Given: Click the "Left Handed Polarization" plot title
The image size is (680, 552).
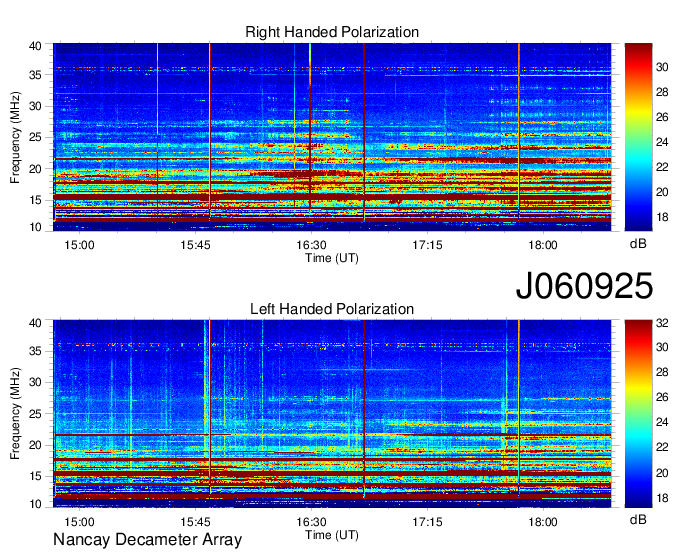Looking at the screenshot, I should tap(332, 309).
